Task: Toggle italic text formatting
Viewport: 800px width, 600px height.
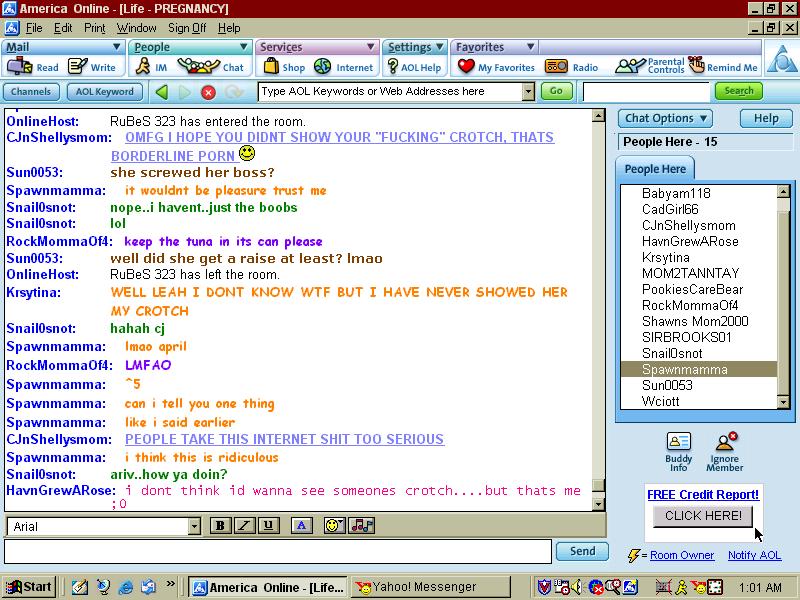Action: (x=244, y=526)
